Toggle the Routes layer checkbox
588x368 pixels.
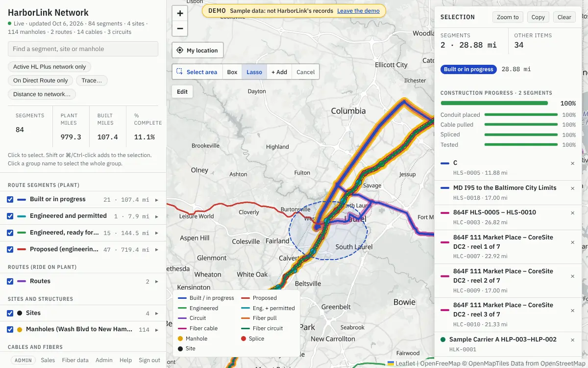click(x=10, y=282)
